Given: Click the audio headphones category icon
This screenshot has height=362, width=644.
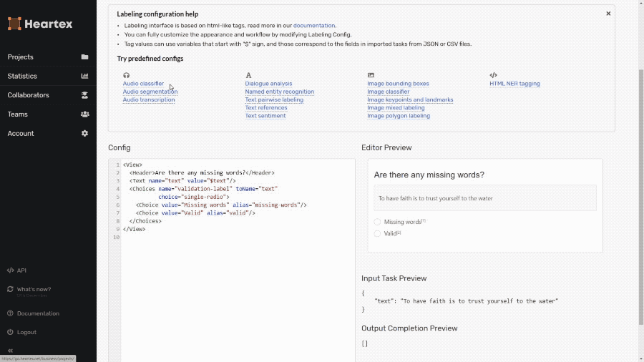Looking at the screenshot, I should pos(126,75).
